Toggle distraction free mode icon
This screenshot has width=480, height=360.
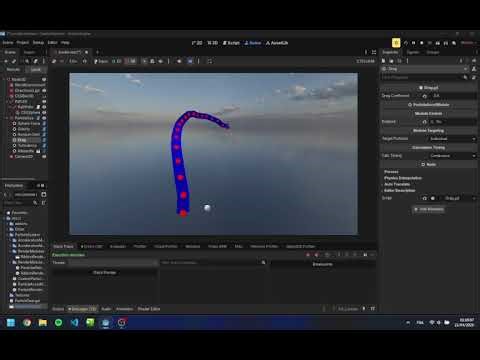374,52
